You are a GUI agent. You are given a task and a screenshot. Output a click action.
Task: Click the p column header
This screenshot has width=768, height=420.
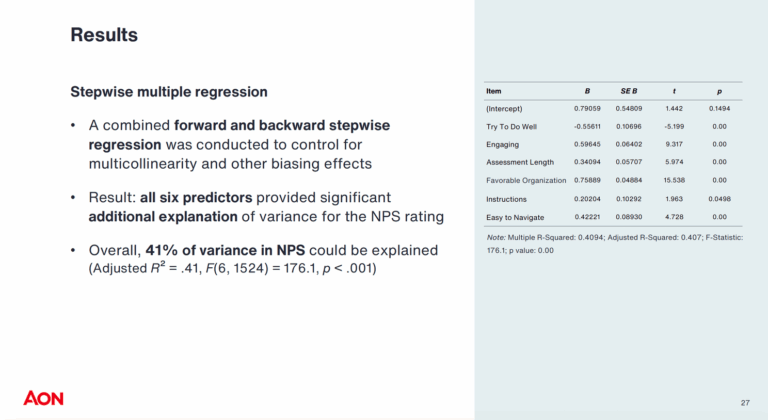point(718,91)
